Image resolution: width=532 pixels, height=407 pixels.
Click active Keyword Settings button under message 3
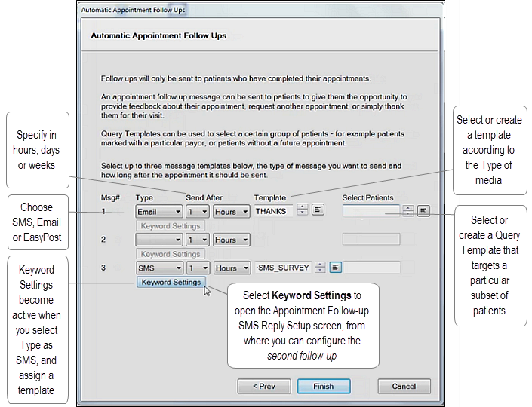[x=171, y=283]
